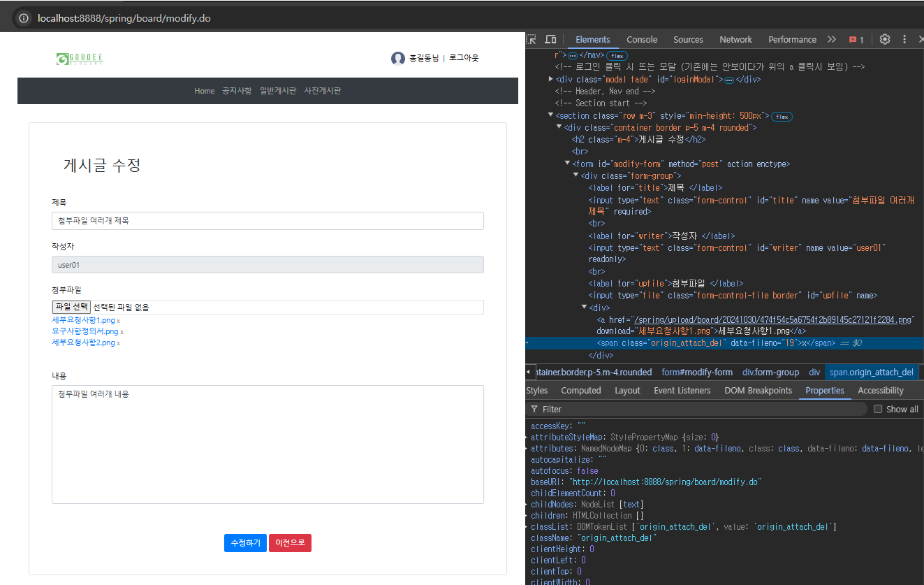The width and height of the screenshot is (924, 585).
Task: Open the DOM Breakpoints pane tab
Action: pos(758,391)
